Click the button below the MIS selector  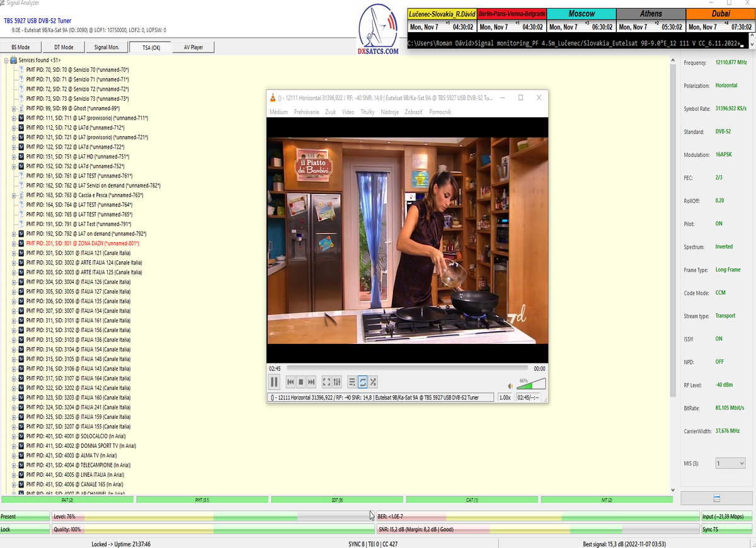(x=716, y=498)
